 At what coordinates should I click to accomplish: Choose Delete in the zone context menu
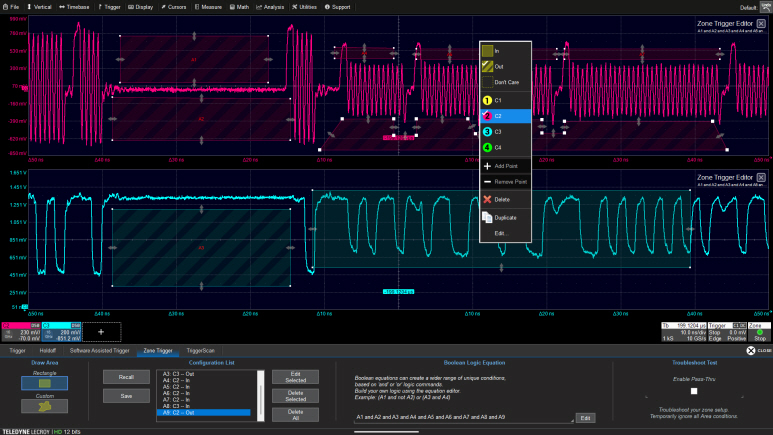coord(505,200)
